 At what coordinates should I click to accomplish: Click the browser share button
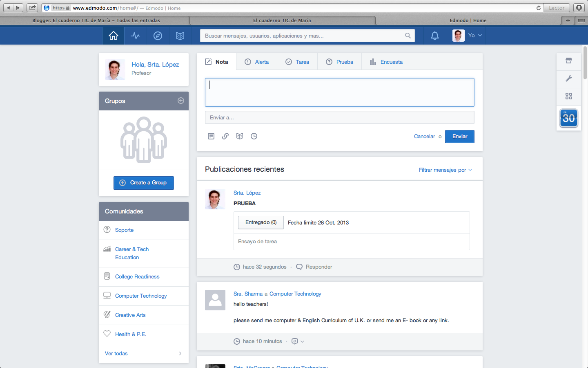[32, 7]
